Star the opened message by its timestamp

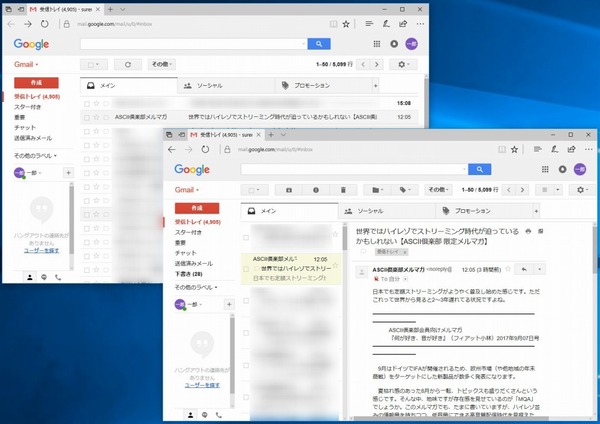click(508, 269)
